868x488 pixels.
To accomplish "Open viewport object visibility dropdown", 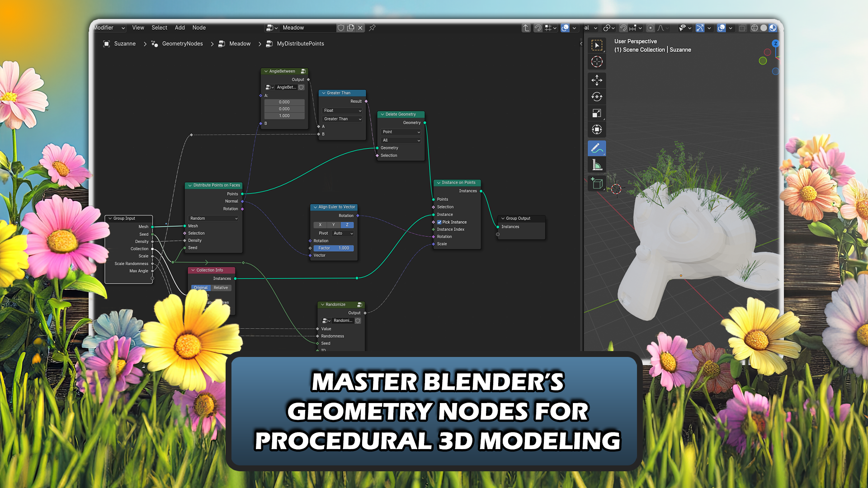I will click(x=685, y=28).
